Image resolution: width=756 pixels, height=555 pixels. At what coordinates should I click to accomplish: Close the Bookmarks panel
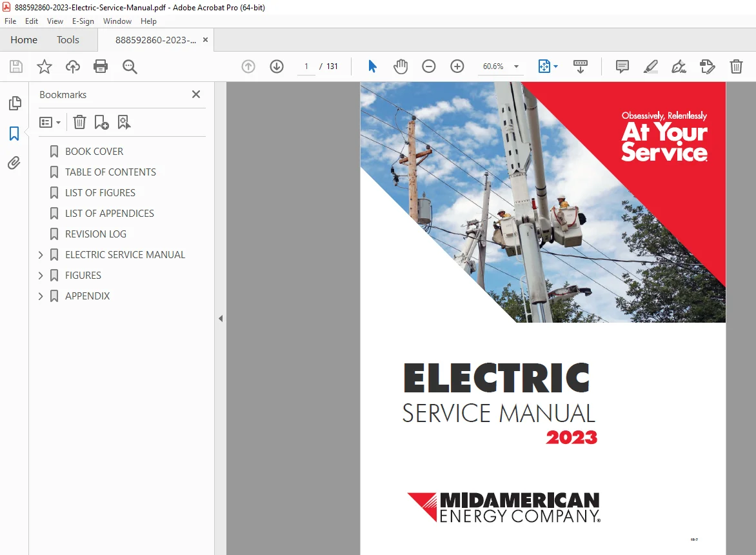point(195,94)
